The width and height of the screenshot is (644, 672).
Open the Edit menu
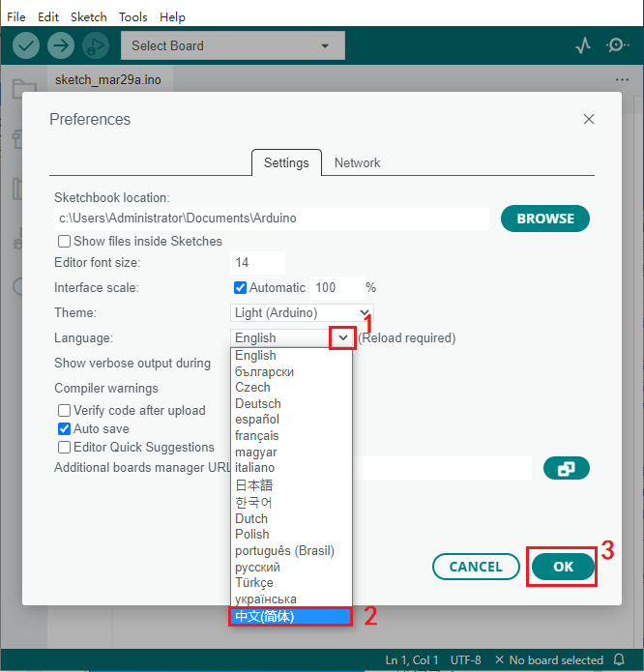pyautogui.click(x=48, y=17)
